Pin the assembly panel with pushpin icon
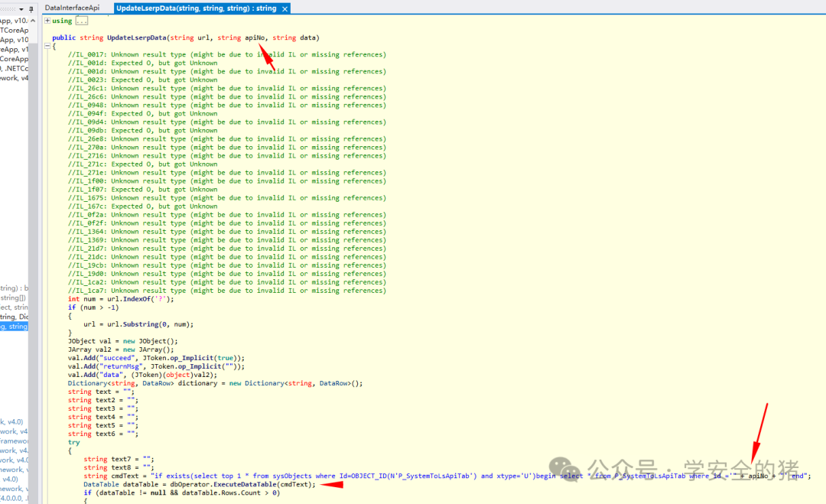Image resolution: width=826 pixels, height=504 pixels. point(31,9)
